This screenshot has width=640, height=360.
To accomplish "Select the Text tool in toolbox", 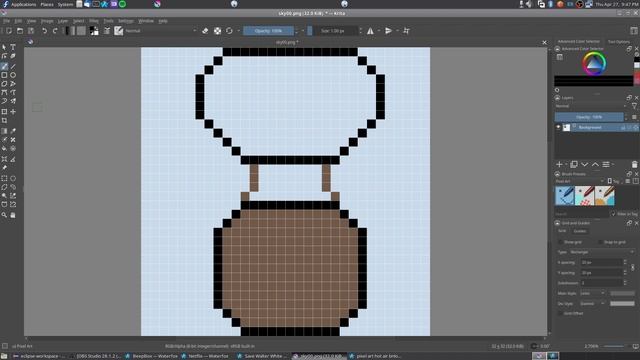I will [13, 47].
